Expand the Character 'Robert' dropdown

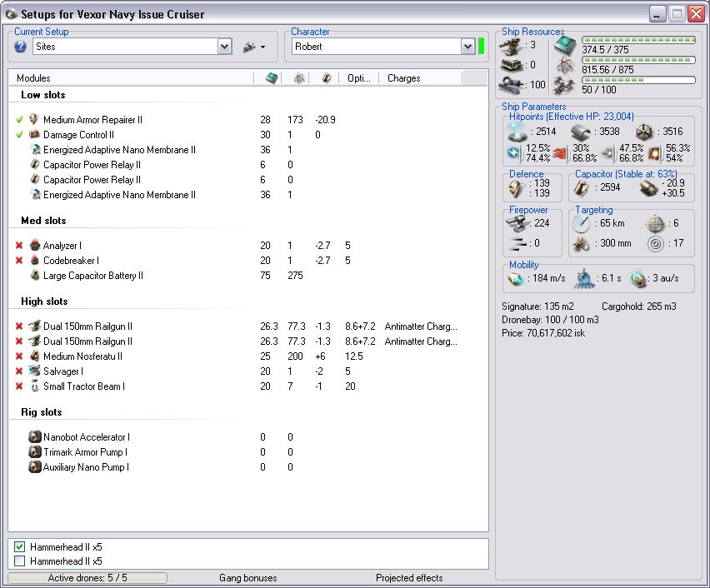pos(467,46)
